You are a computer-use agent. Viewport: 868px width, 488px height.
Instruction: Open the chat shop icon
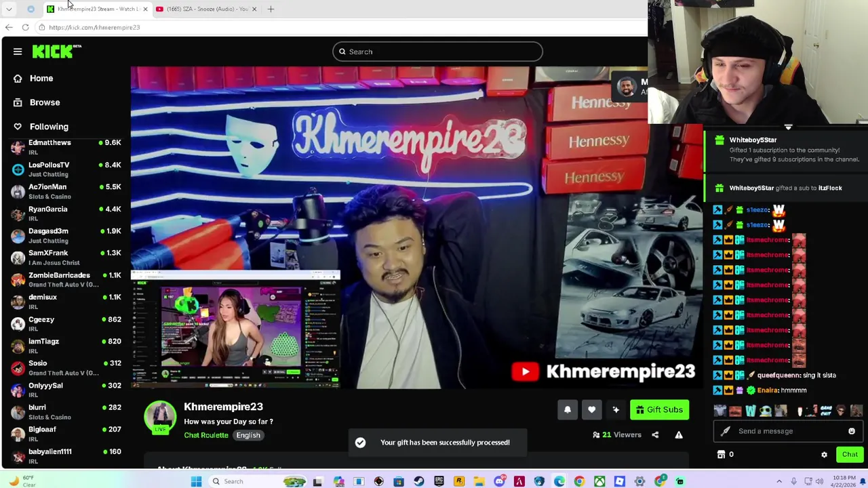pos(722,455)
